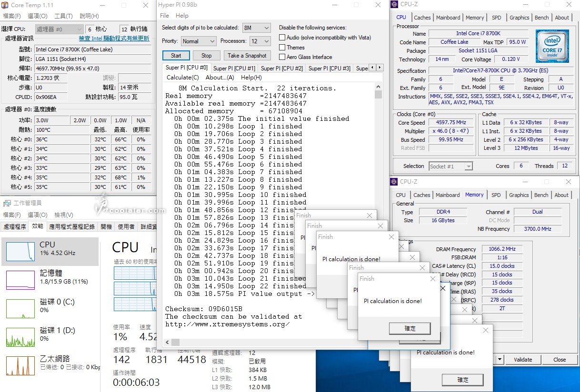Open Mainboard tab in upper CPU-Z window
The width and height of the screenshot is (580, 392).
448,18
